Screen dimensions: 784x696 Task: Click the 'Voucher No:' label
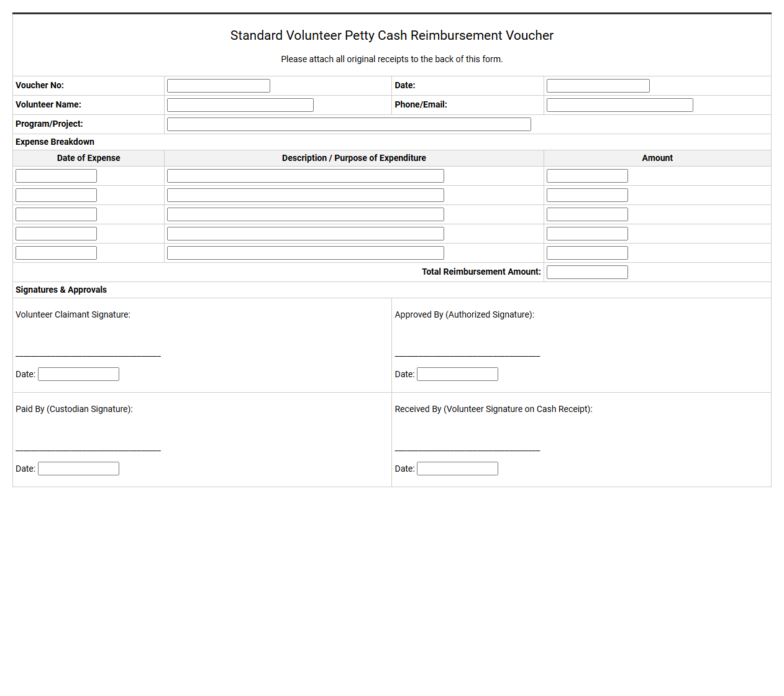[40, 85]
